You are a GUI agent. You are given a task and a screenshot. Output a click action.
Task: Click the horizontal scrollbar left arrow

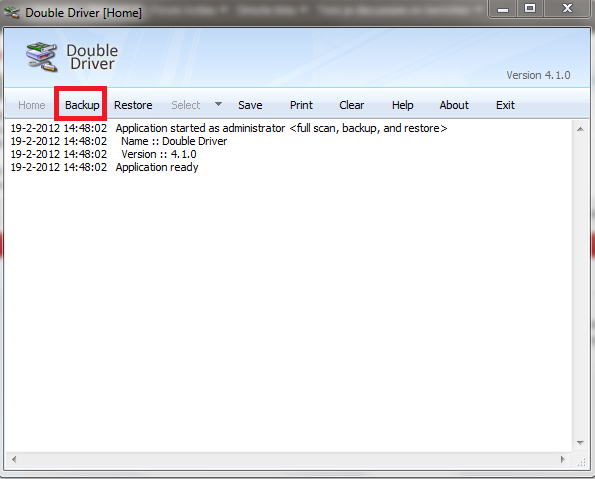[14, 460]
